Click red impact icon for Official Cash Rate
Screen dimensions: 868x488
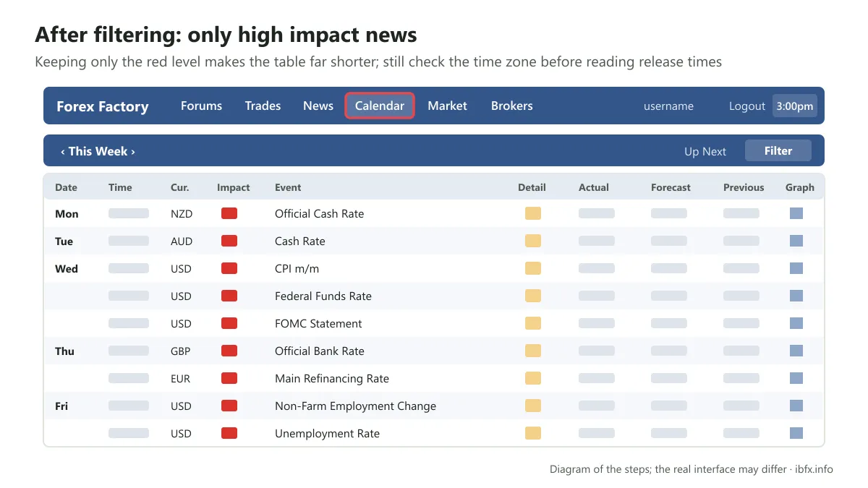click(229, 213)
